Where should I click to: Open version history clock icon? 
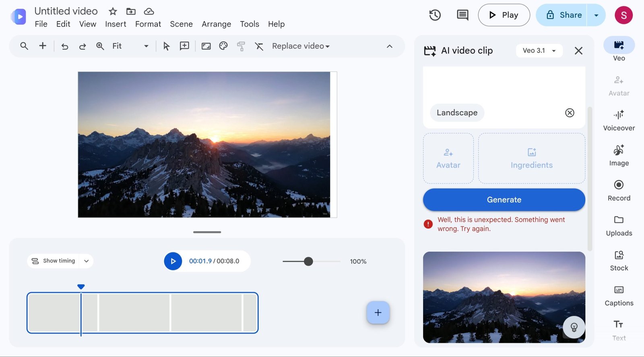coord(435,15)
